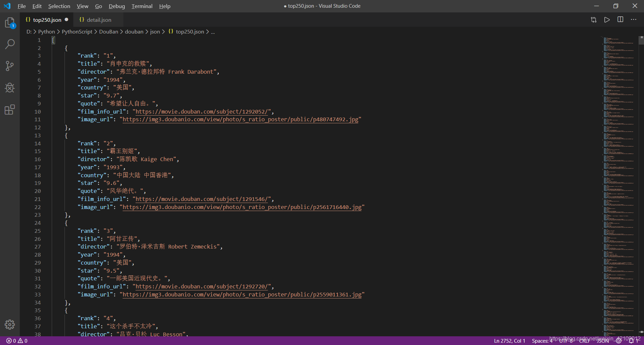Open the Terminal menu

click(x=142, y=6)
